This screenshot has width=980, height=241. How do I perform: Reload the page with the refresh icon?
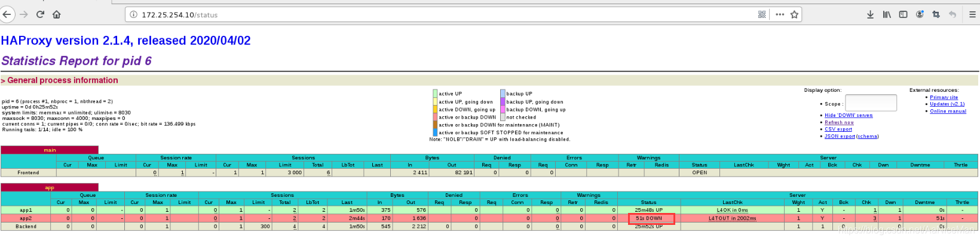(40, 14)
